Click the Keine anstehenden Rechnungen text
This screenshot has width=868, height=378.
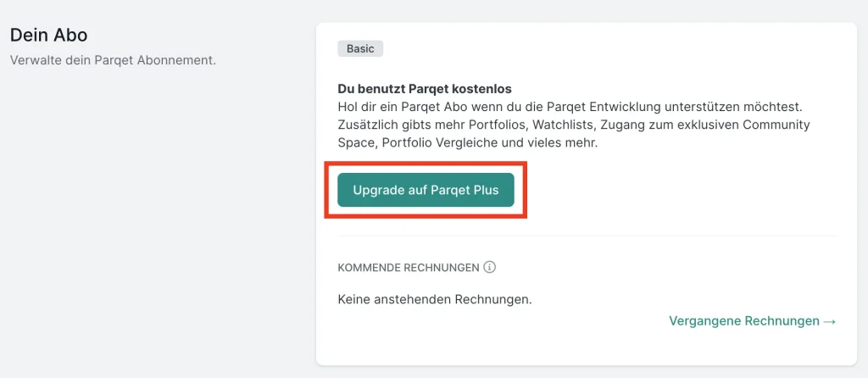point(434,299)
